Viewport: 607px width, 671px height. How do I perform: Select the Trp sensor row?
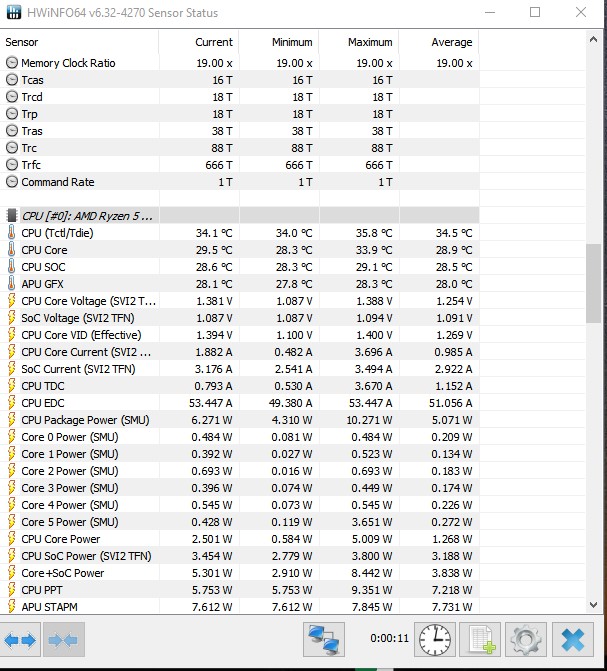239,114
